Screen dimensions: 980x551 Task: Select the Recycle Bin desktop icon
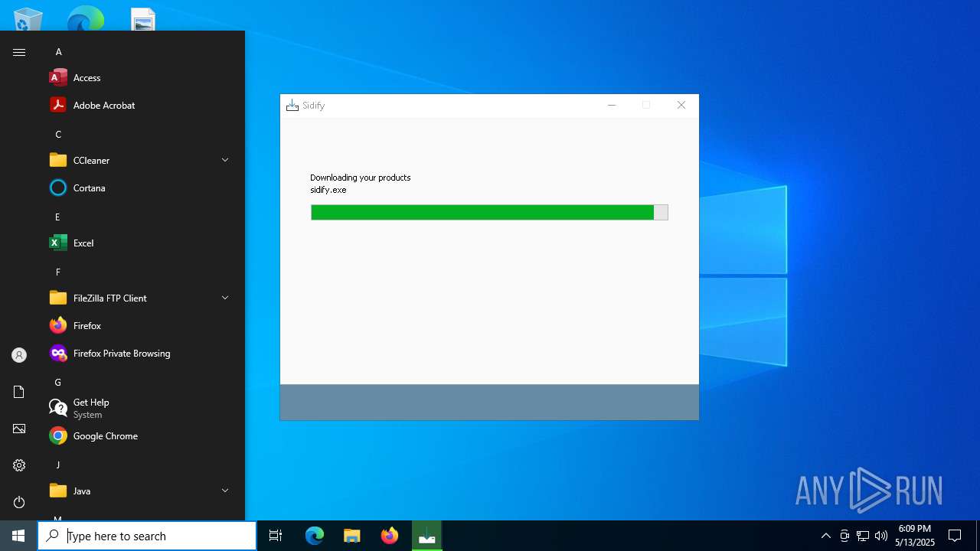click(x=28, y=18)
